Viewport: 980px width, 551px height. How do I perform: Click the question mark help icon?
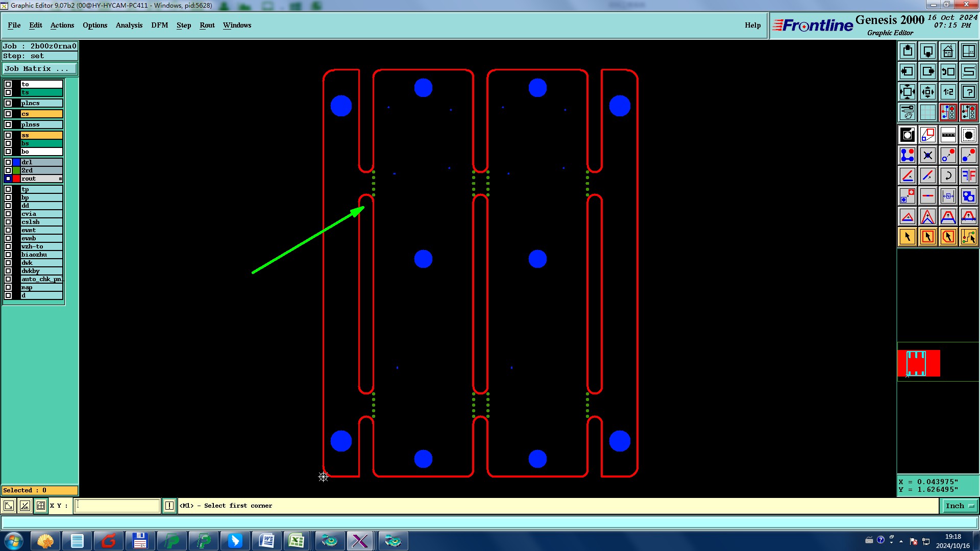968,92
